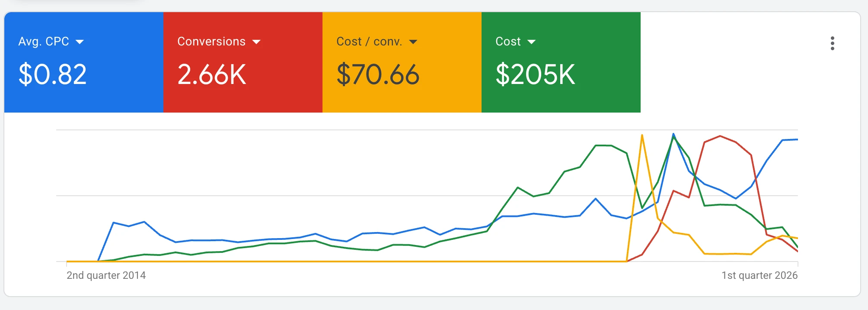Viewport: 868px width, 310px height.
Task: Click the 1st quarter 2026 axis label
Action: tap(759, 275)
